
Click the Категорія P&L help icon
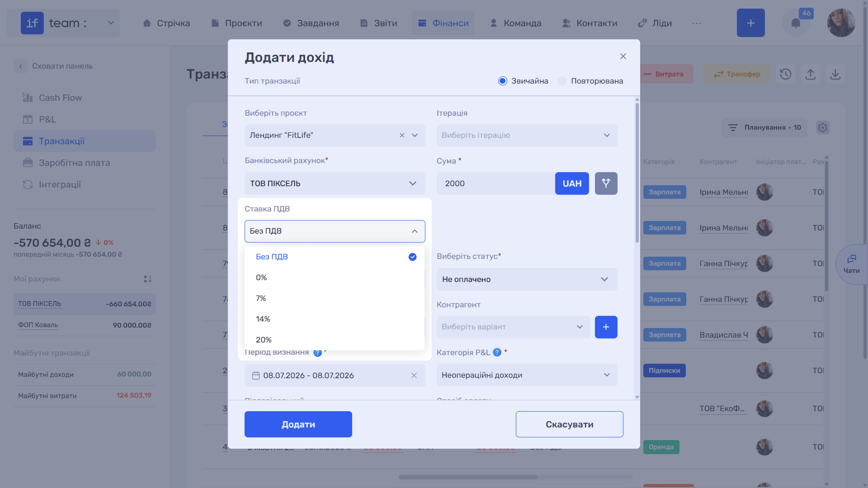497,352
